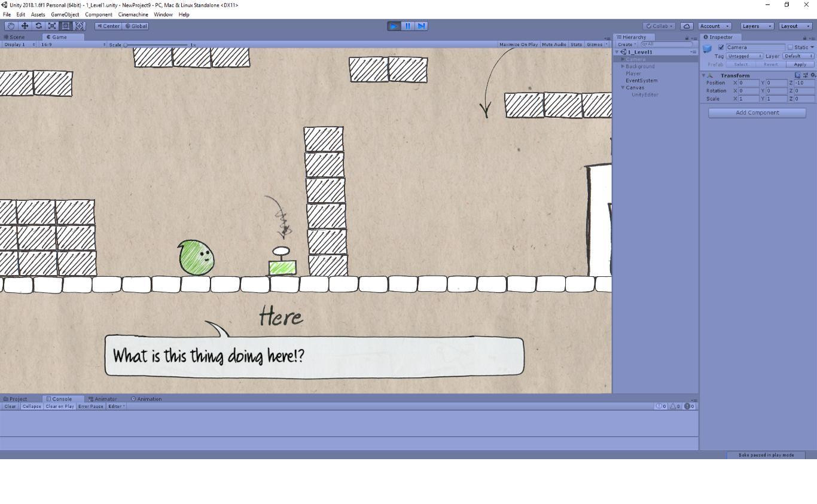Toggle Collapse in the Console
This screenshot has height=504, width=817.
point(32,406)
